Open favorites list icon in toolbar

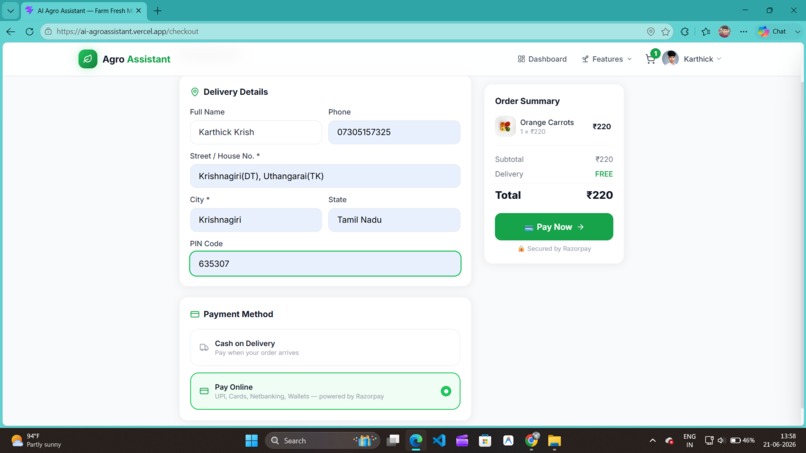pos(705,31)
